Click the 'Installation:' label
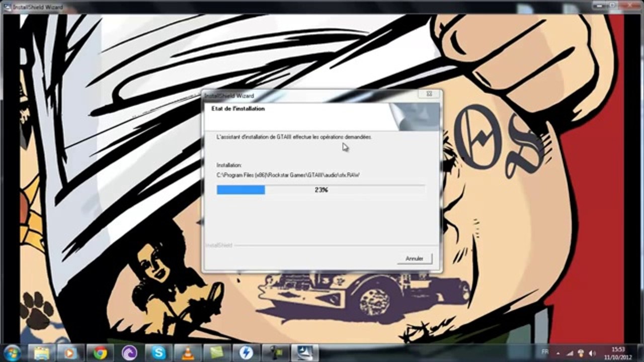This screenshot has width=644, height=362. click(x=229, y=165)
